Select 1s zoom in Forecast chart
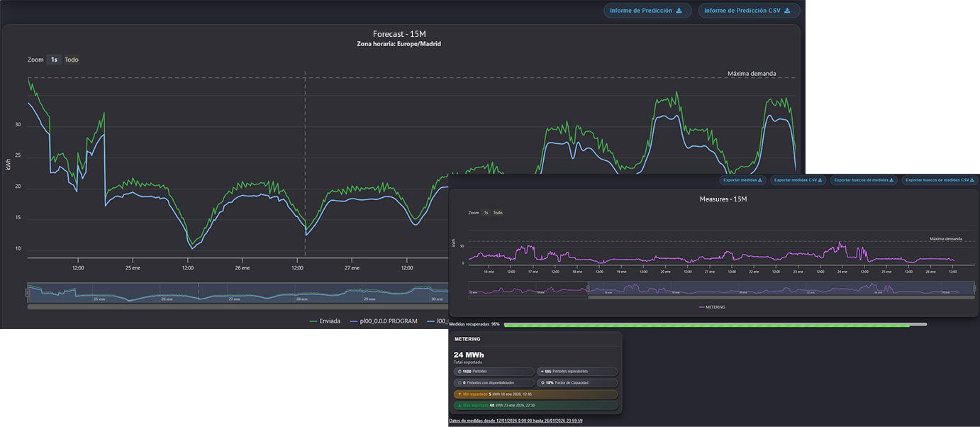The image size is (980, 427). 54,60
